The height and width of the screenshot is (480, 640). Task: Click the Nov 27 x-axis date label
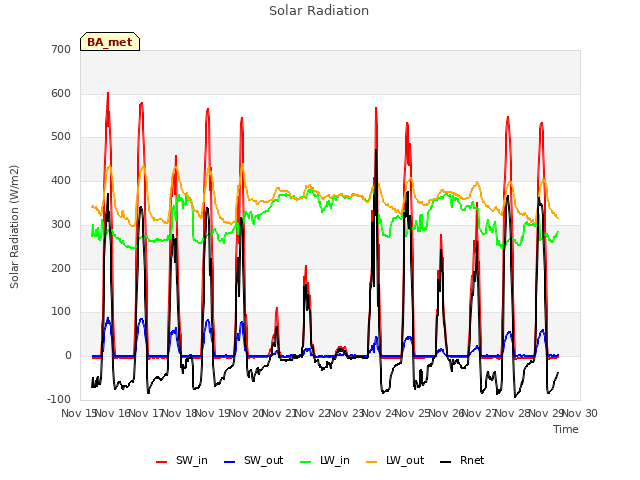(480, 413)
